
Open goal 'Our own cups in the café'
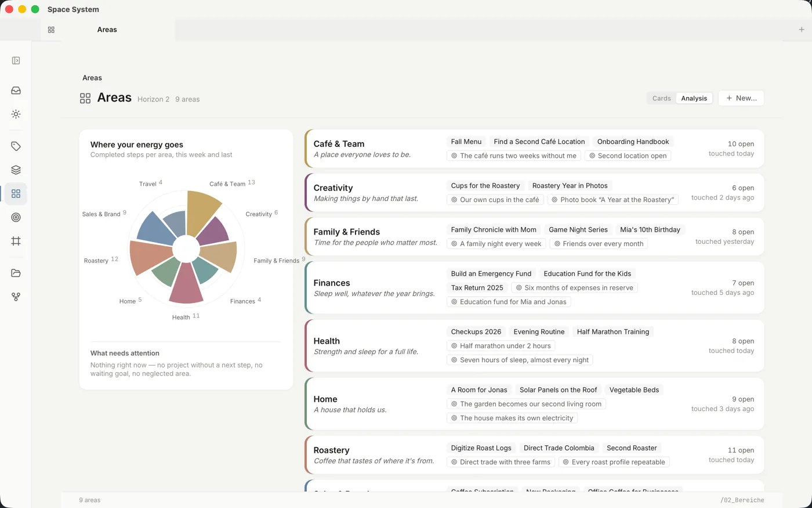coord(495,200)
